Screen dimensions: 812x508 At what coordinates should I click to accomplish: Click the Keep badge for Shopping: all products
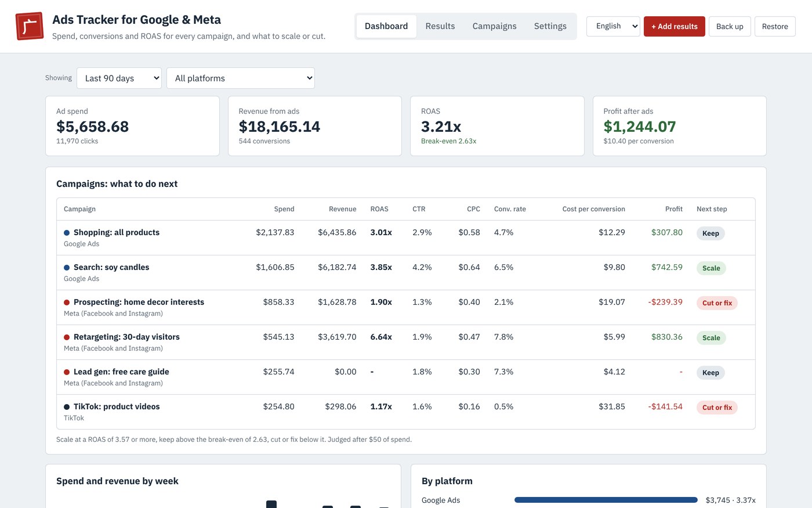point(710,233)
